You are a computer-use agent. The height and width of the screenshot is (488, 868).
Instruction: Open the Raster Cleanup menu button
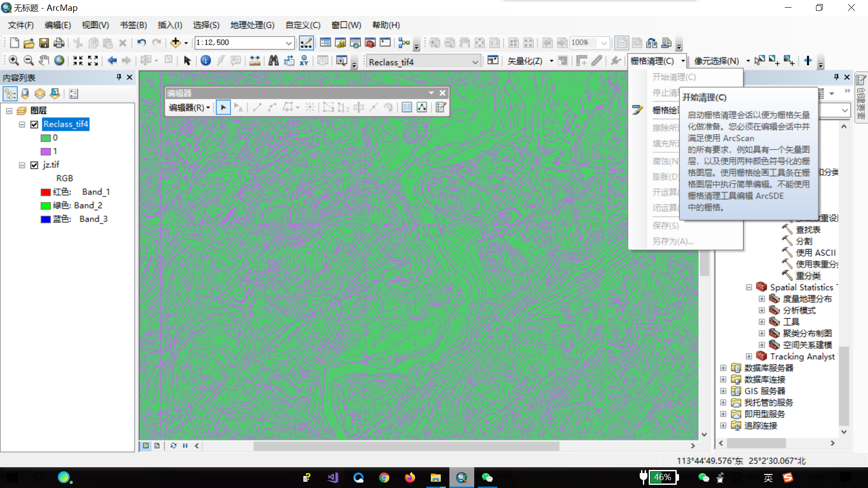657,61
